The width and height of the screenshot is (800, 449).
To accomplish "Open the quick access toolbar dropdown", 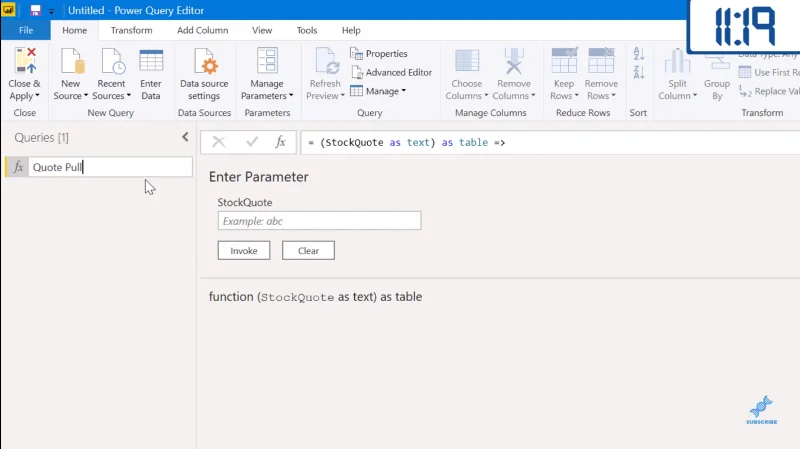I will (x=51, y=11).
